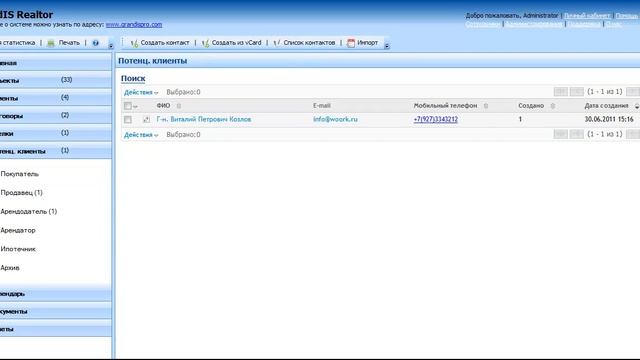Open the section with count (4)

coord(56,98)
